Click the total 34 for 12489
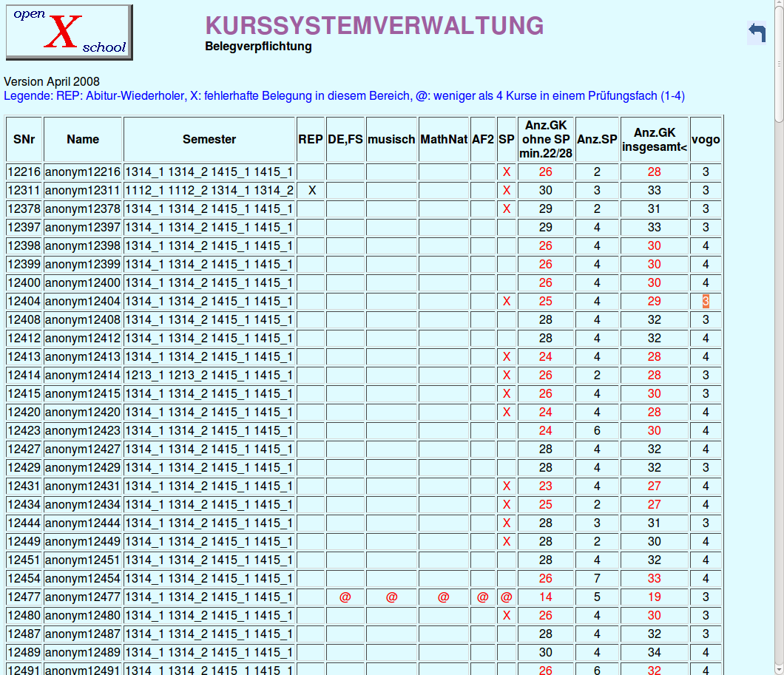The height and width of the screenshot is (675, 784). pos(655,653)
